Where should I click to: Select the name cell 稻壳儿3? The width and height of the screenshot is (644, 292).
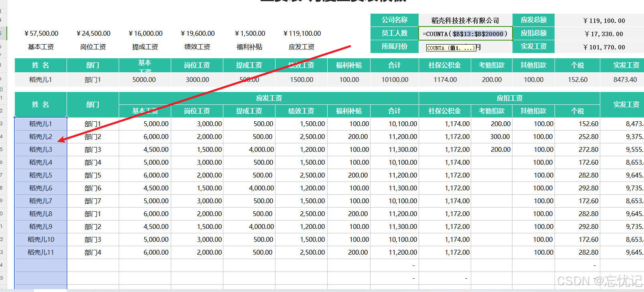pyautogui.click(x=41, y=149)
